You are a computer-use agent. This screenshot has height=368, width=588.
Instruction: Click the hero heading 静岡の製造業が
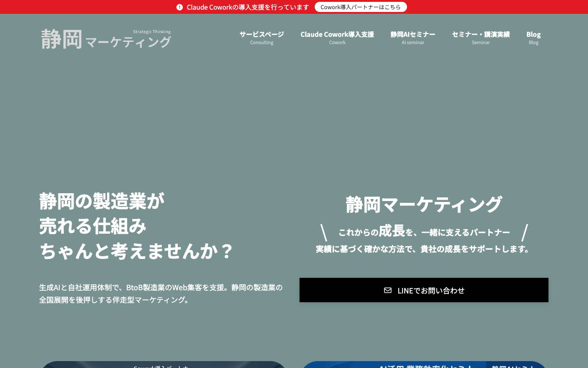pyautogui.click(x=102, y=201)
